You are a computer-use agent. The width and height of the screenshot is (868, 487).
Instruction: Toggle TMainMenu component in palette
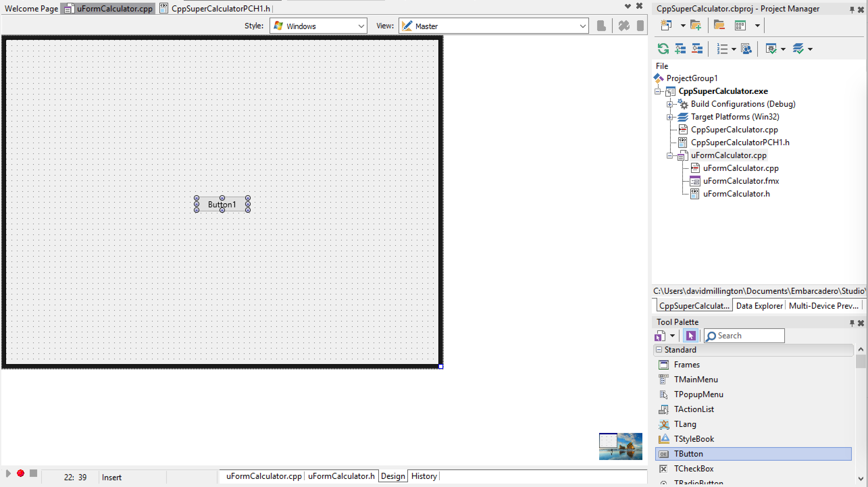pos(696,379)
